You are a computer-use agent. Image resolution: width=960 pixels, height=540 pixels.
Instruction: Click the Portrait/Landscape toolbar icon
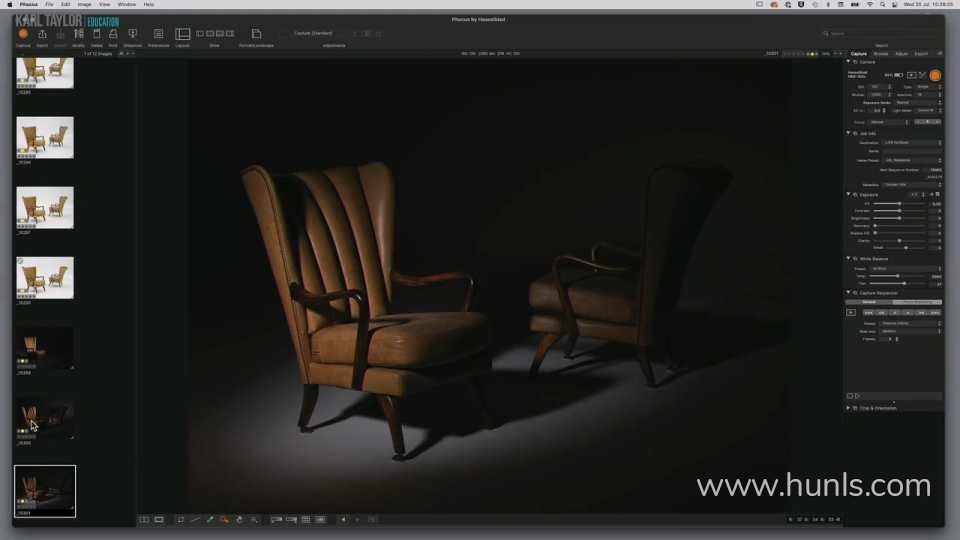tap(256, 34)
